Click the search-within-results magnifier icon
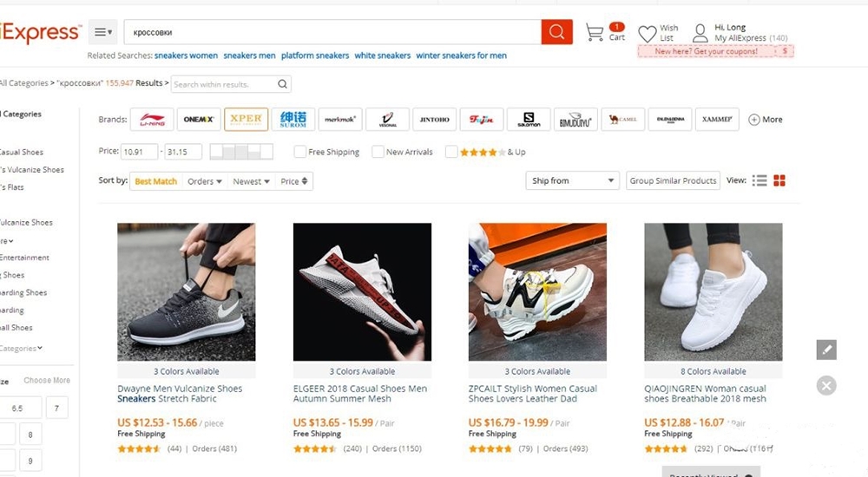Image resolution: width=868 pixels, height=477 pixels. (x=282, y=84)
